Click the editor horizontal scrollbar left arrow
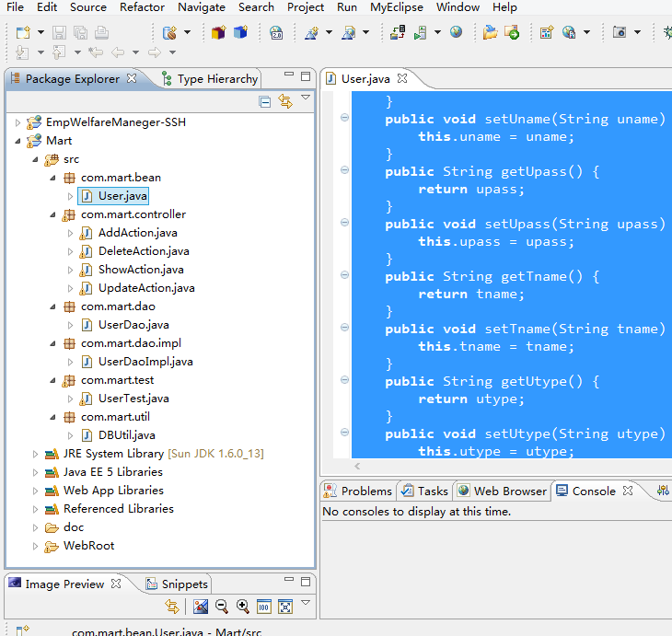 (357, 466)
